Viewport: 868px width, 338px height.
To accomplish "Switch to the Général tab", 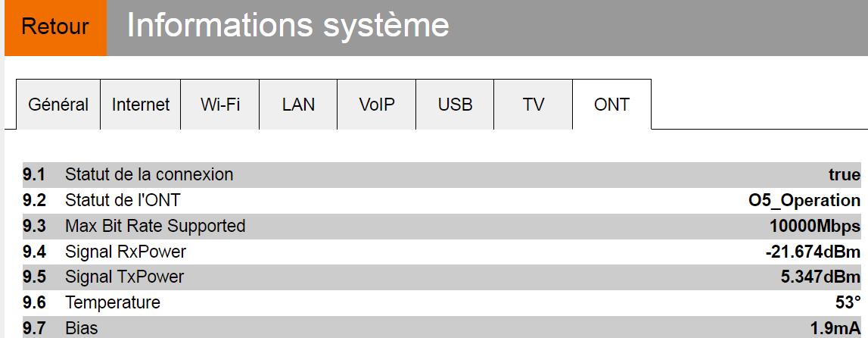I will coord(58,105).
